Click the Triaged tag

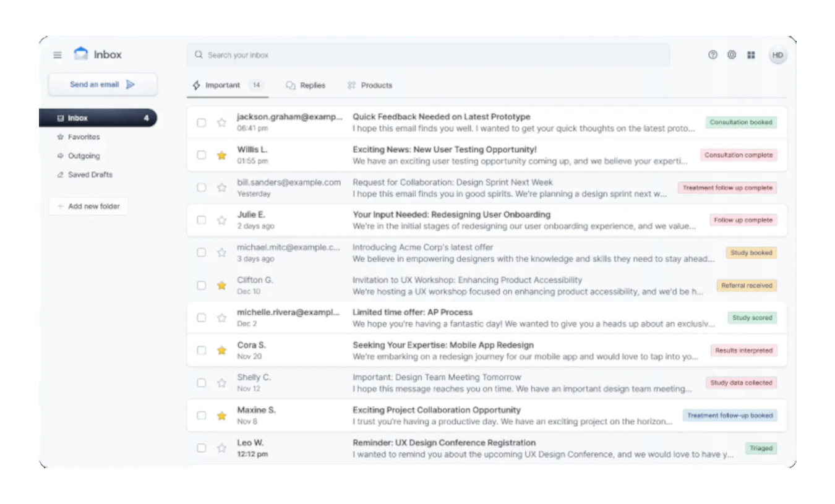(x=761, y=448)
